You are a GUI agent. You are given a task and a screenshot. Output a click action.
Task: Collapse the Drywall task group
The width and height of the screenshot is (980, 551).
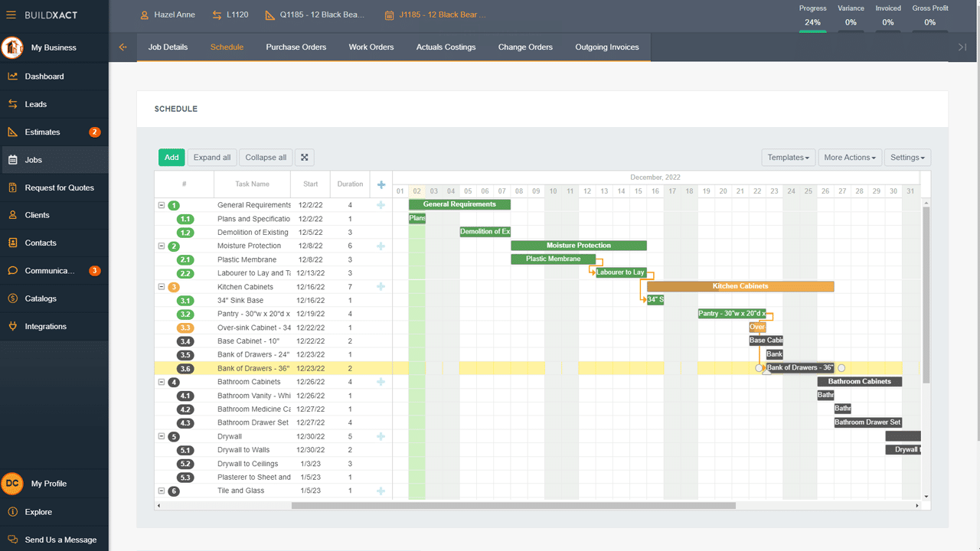point(162,436)
